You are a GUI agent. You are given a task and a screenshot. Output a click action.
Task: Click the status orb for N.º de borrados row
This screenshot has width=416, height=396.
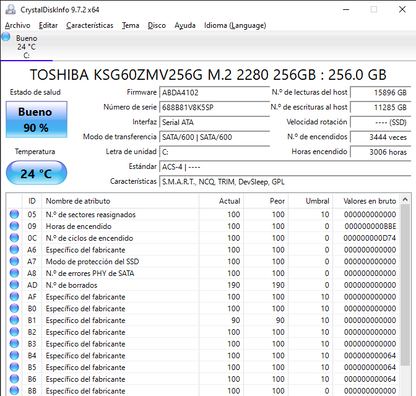(x=14, y=285)
